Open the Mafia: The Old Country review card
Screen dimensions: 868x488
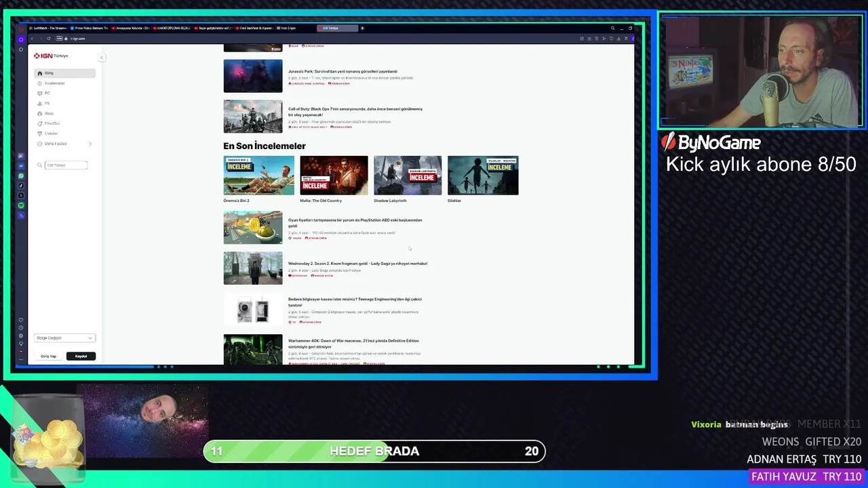tap(334, 179)
